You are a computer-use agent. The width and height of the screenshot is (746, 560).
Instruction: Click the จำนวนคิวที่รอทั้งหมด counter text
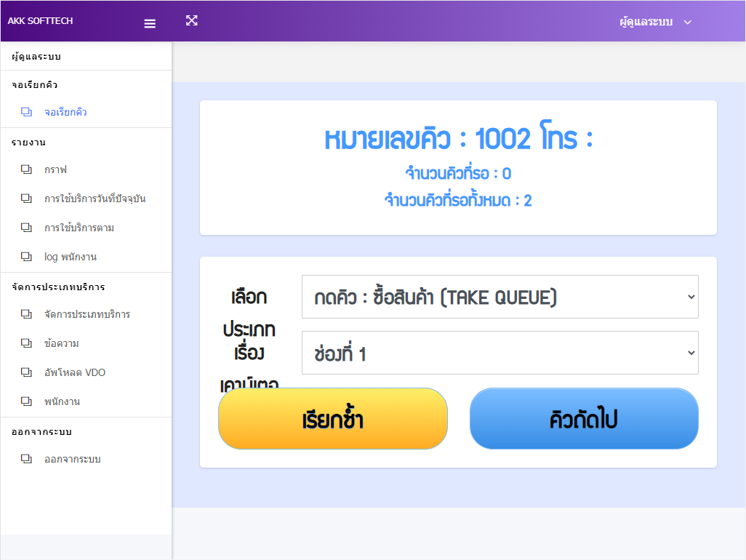coord(458,201)
